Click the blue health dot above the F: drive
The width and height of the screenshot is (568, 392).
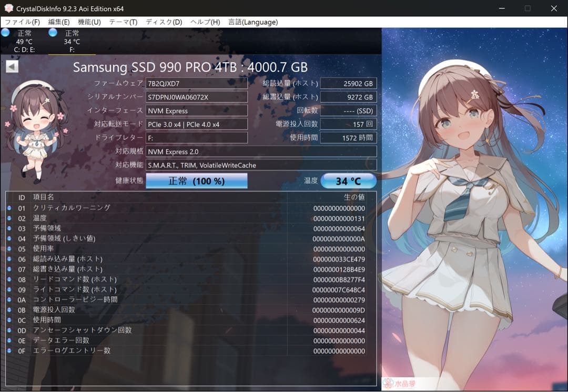(x=52, y=33)
